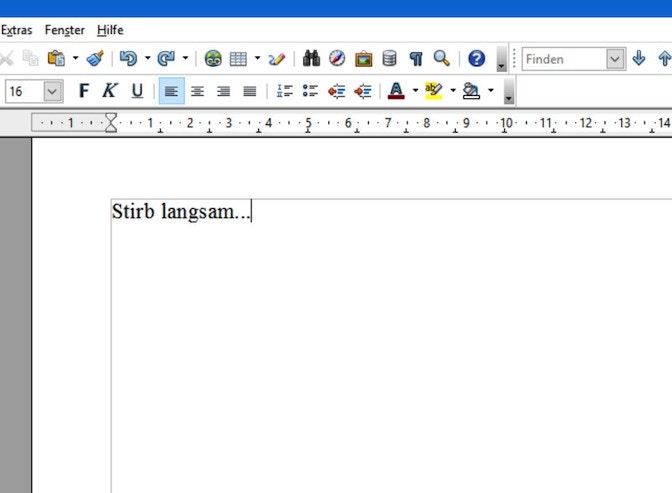This screenshot has height=493, width=672.
Task: Undo the last action
Action: click(128, 58)
